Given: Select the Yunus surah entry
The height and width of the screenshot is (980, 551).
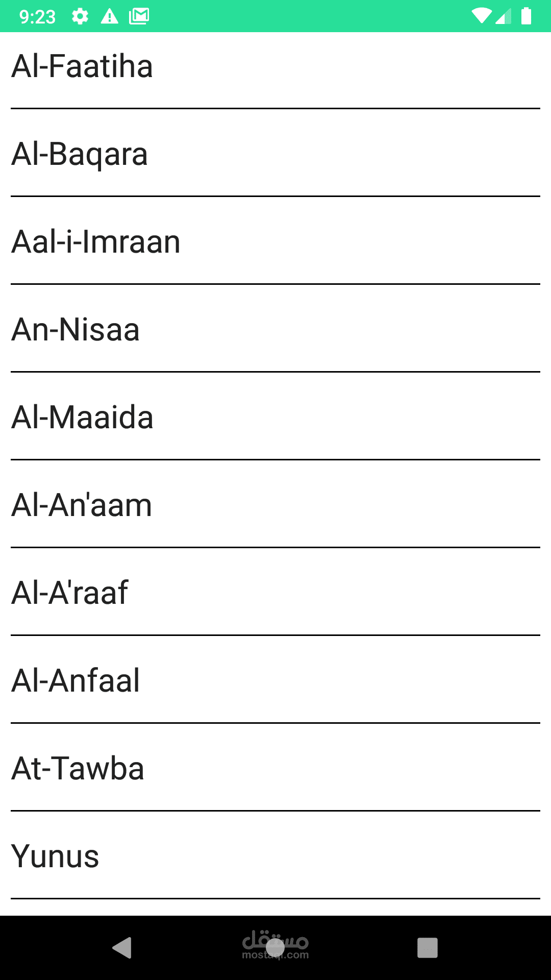Looking at the screenshot, I should pos(275,855).
